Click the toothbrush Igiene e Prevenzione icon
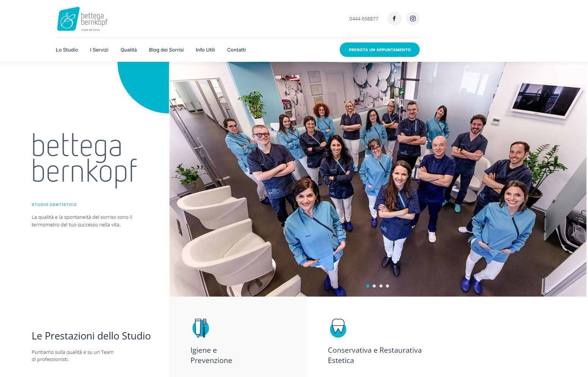588x377 pixels. (x=201, y=328)
